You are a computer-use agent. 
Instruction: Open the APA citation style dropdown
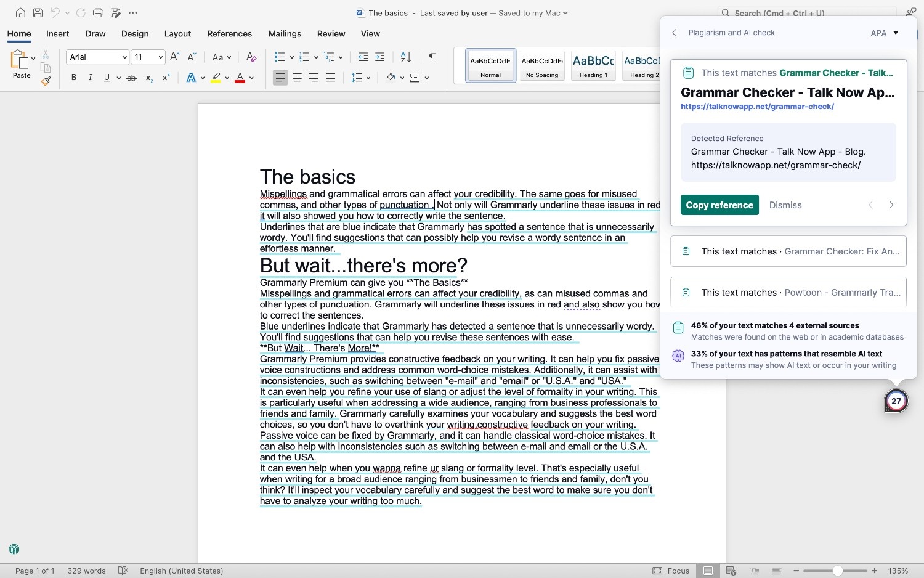point(884,33)
